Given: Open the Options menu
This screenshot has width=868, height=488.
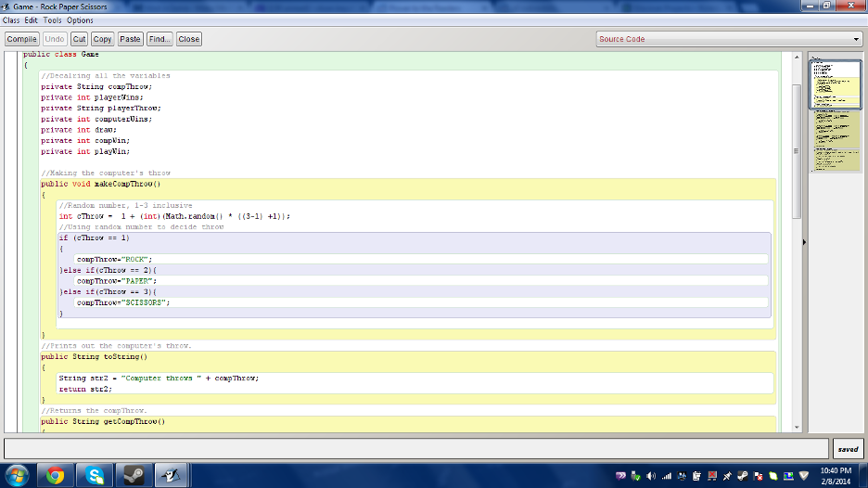Looking at the screenshot, I should 80,20.
